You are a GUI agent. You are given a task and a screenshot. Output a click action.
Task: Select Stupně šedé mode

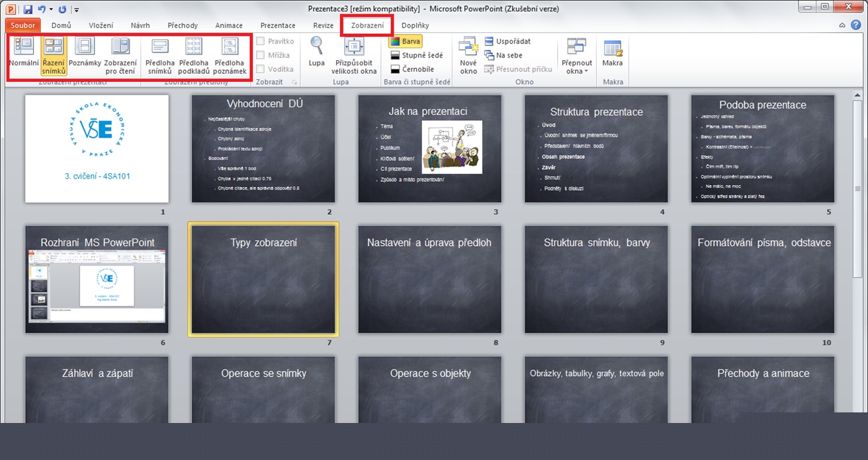416,55
